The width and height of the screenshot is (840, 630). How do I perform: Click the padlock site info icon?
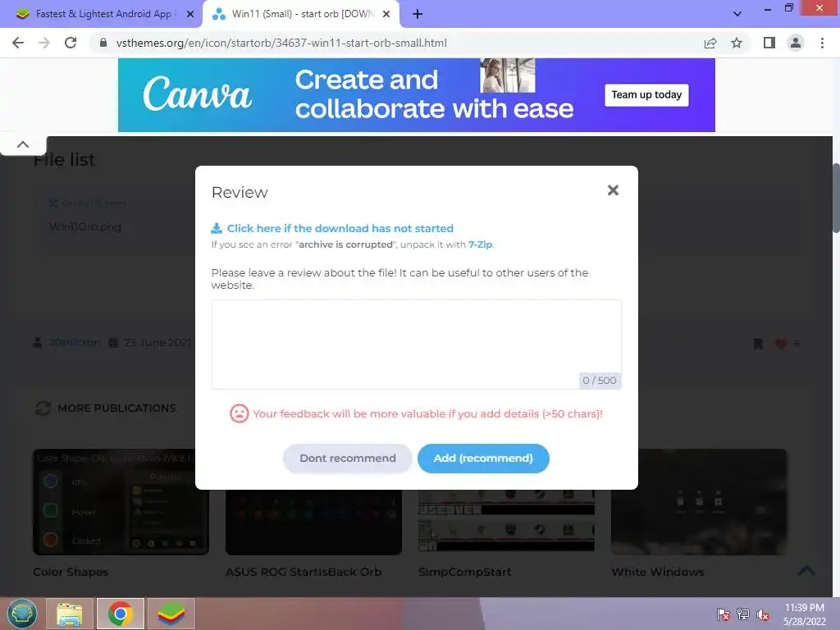pyautogui.click(x=103, y=43)
